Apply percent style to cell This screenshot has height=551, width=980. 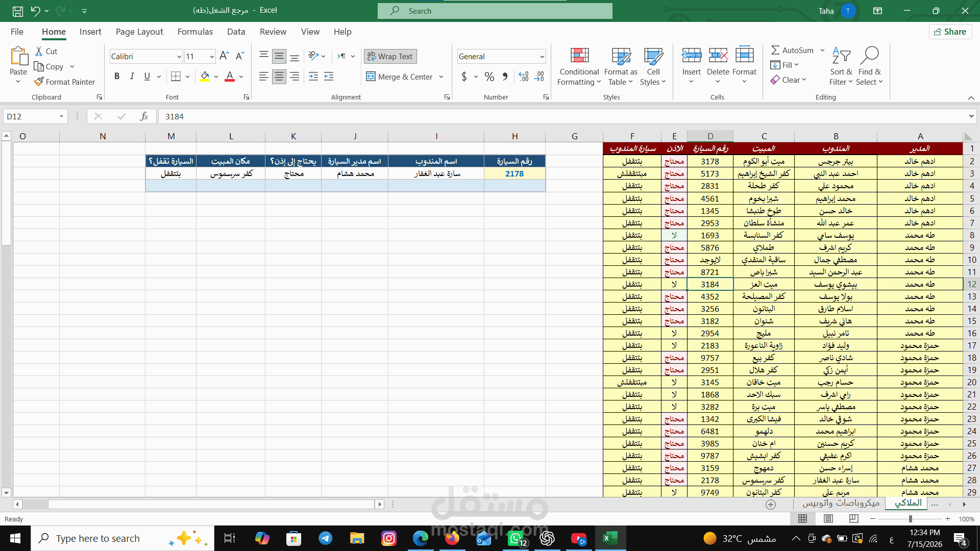(x=489, y=77)
